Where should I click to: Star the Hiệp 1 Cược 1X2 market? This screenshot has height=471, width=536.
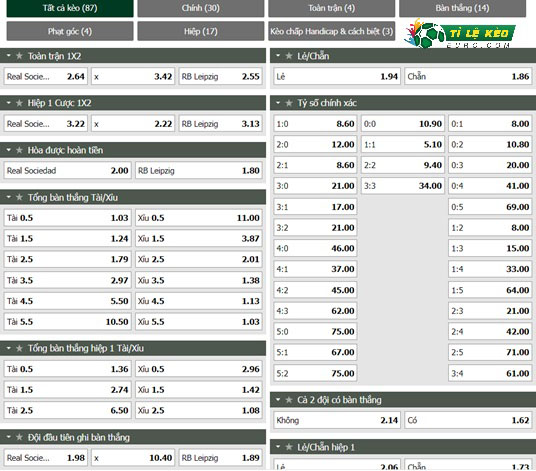(x=19, y=103)
